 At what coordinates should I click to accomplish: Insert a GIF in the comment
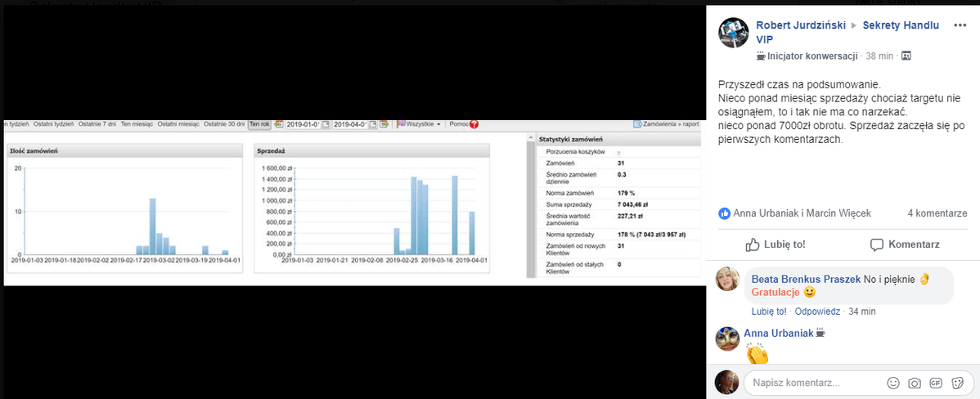(x=935, y=383)
